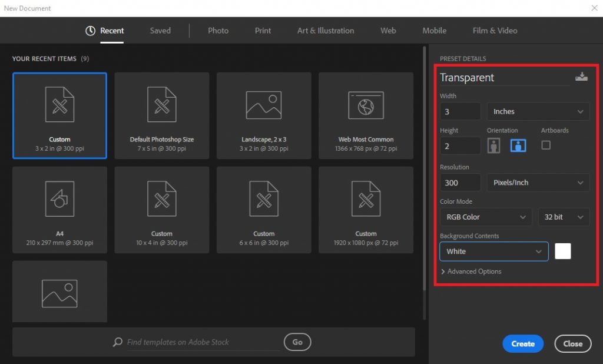Switch to the Film & Video tab
The height and width of the screenshot is (364, 603).
click(496, 31)
